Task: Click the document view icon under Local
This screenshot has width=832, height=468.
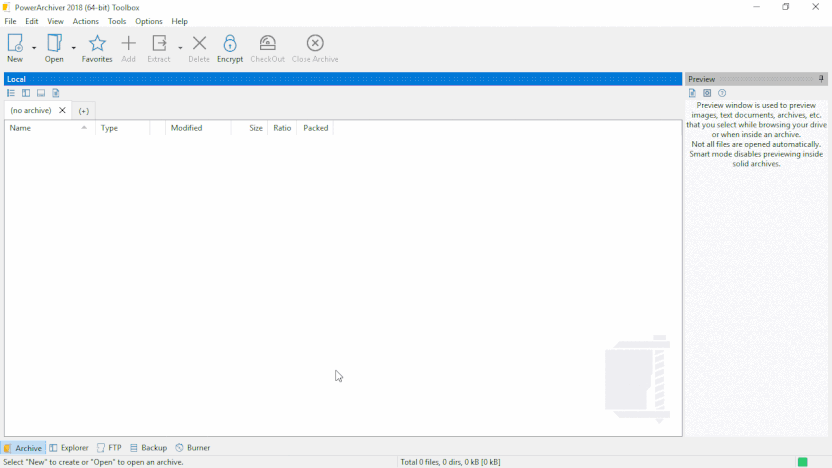Action: point(56,93)
